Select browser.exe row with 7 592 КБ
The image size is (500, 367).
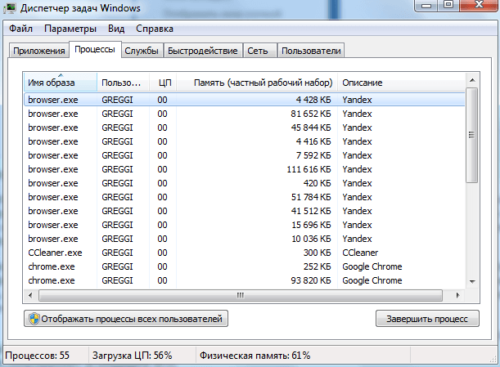tap(245, 155)
